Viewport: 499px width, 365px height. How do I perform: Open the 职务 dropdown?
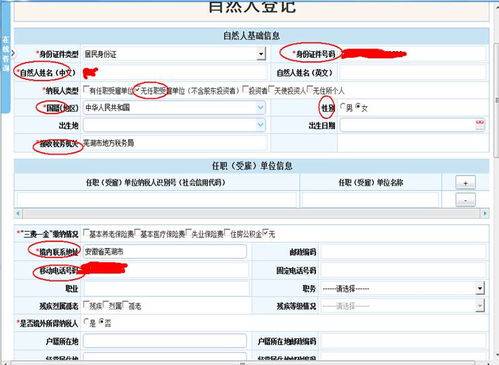tap(480, 288)
